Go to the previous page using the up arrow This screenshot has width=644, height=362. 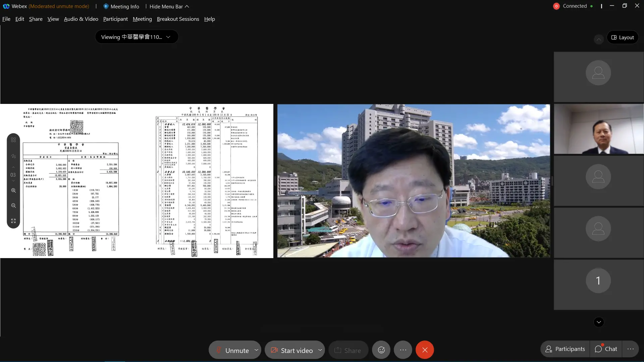pyautogui.click(x=13, y=167)
